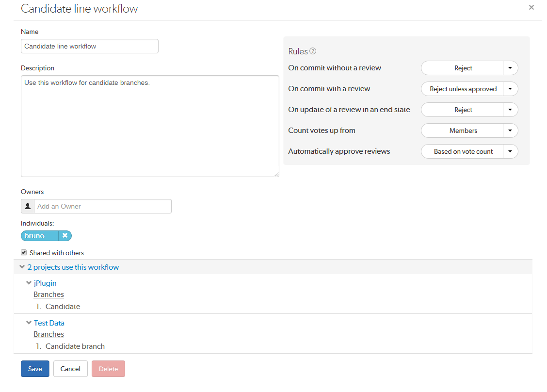Remove owner bruno with the x icon

pyautogui.click(x=65, y=236)
